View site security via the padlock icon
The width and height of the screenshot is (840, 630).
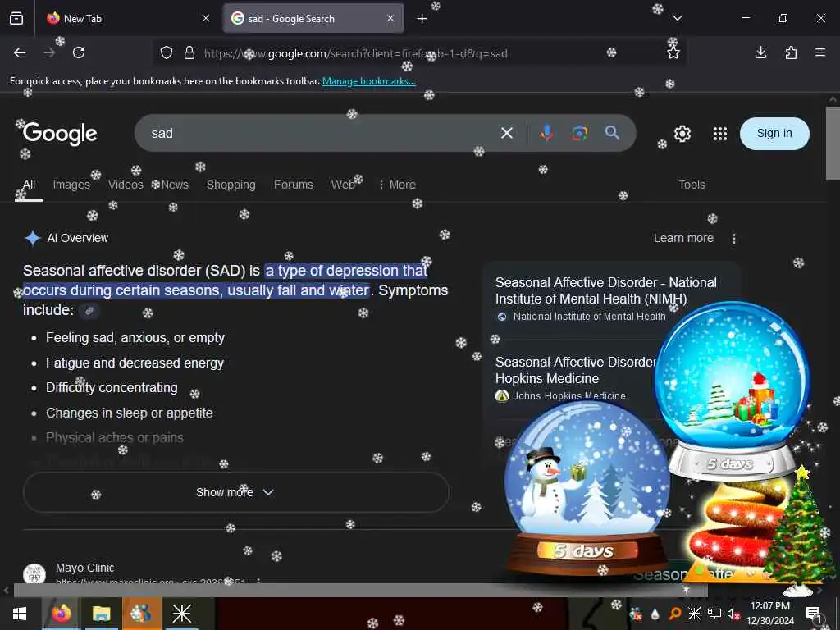pyautogui.click(x=189, y=53)
